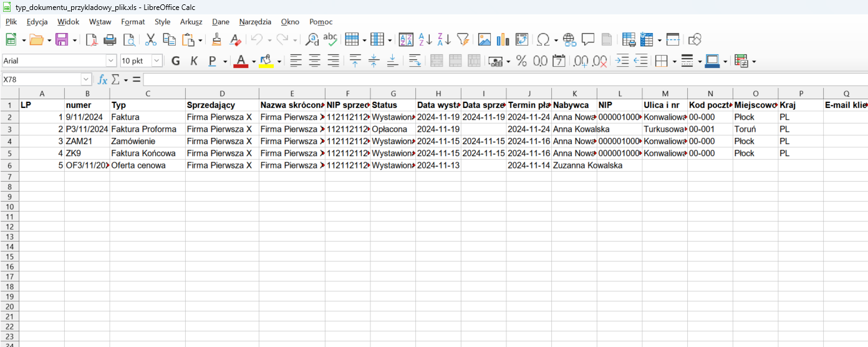The image size is (868, 347).
Task: Format as percent
Action: tap(521, 61)
